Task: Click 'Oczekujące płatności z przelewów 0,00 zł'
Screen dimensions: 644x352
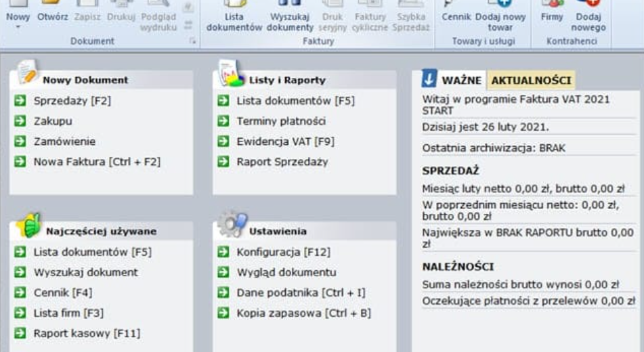Action: [x=529, y=301]
